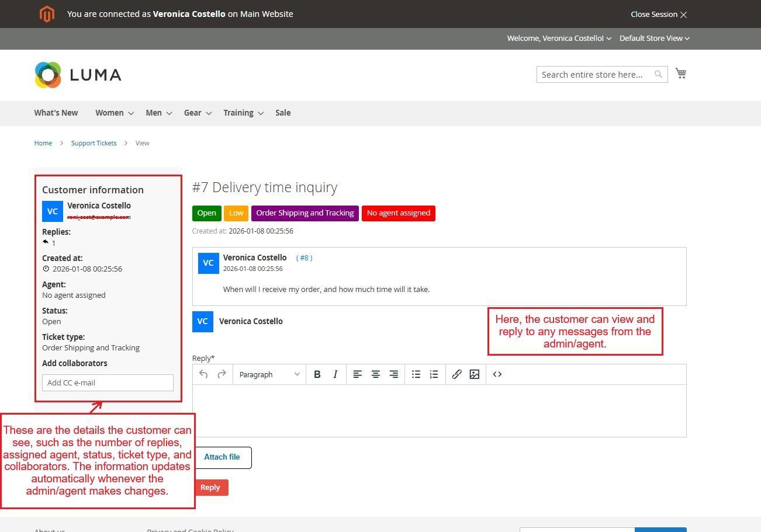The height and width of the screenshot is (532, 761).
Task: Toggle italic formatting in reply editor
Action: point(335,374)
